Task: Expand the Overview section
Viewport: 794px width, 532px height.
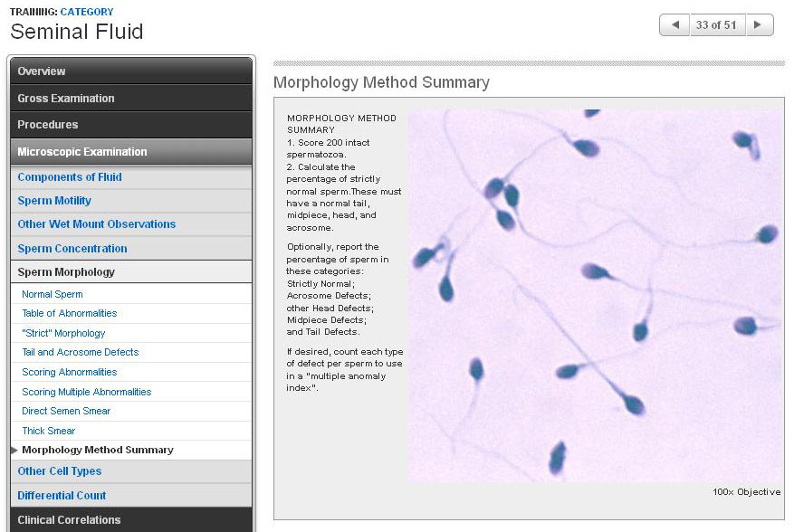Action: click(131, 71)
